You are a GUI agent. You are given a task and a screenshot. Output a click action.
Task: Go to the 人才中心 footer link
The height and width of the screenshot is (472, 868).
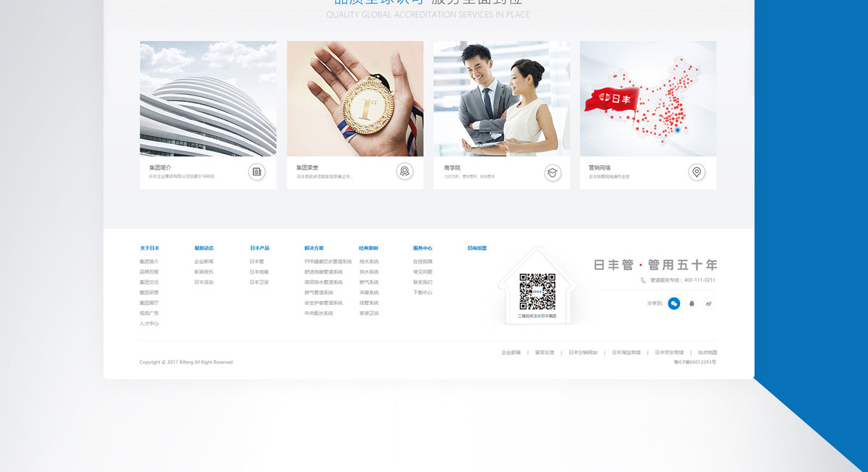149,324
